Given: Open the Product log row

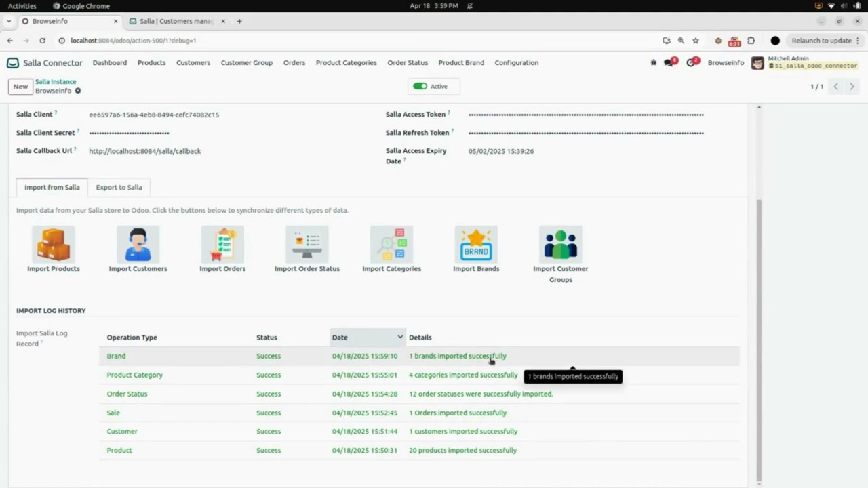Looking at the screenshot, I should pos(419,450).
